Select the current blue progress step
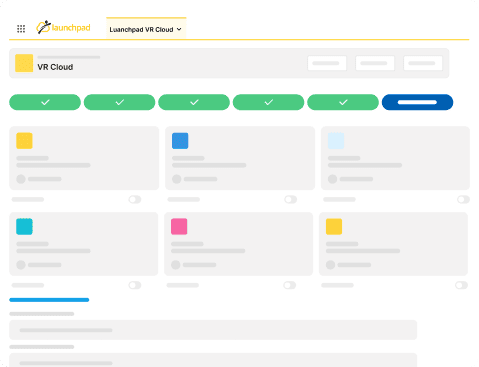This screenshot has height=367, width=479. [417, 102]
